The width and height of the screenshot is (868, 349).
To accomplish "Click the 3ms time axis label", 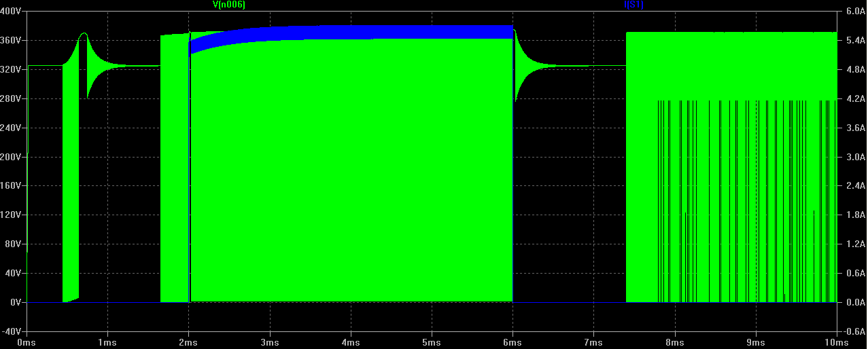I will 270,342.
